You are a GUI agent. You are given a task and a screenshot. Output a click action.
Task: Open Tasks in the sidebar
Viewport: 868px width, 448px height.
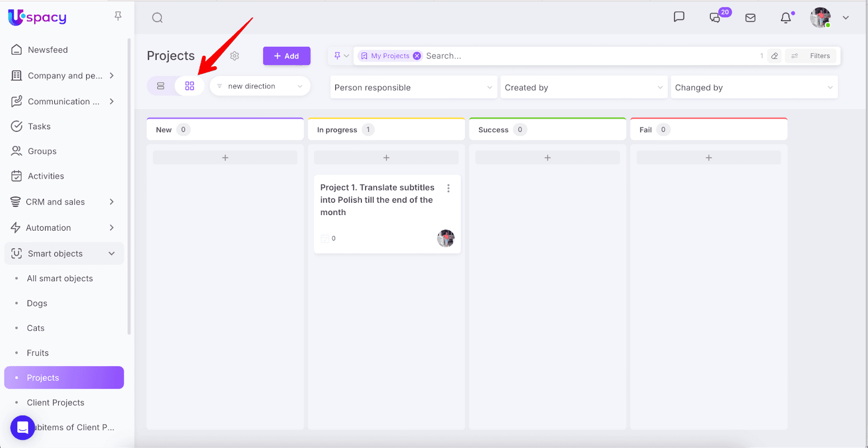pos(39,127)
